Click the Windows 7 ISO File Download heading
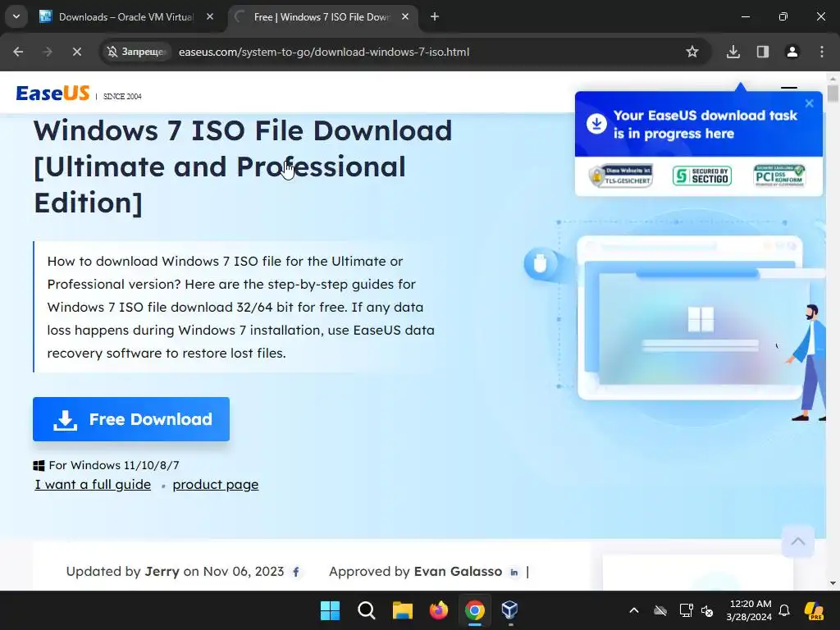This screenshot has width=840, height=630. pyautogui.click(x=243, y=167)
